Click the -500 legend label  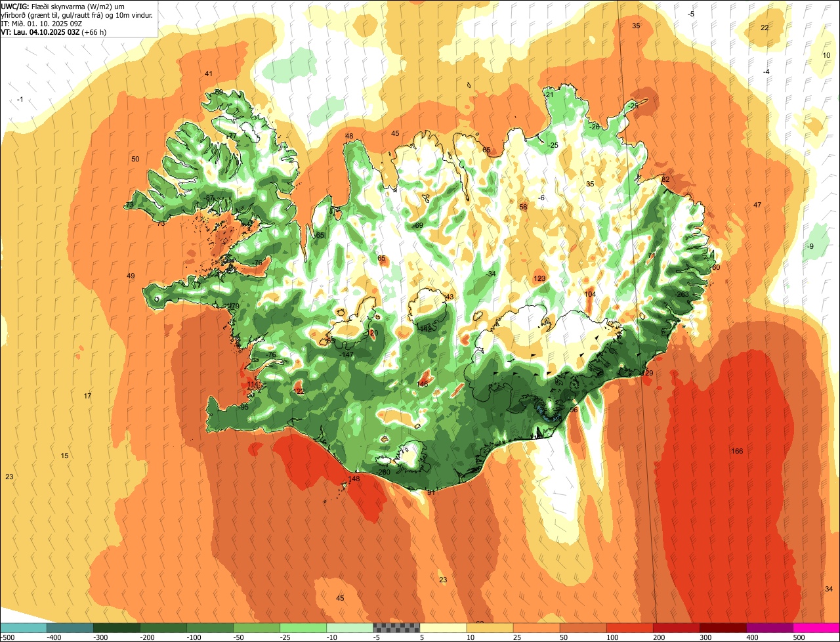tap(9, 637)
